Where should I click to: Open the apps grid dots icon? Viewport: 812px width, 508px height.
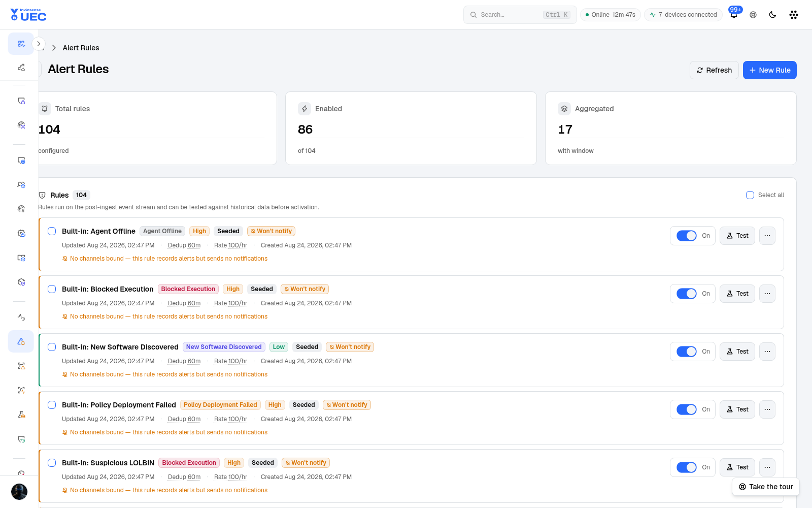[x=794, y=15]
